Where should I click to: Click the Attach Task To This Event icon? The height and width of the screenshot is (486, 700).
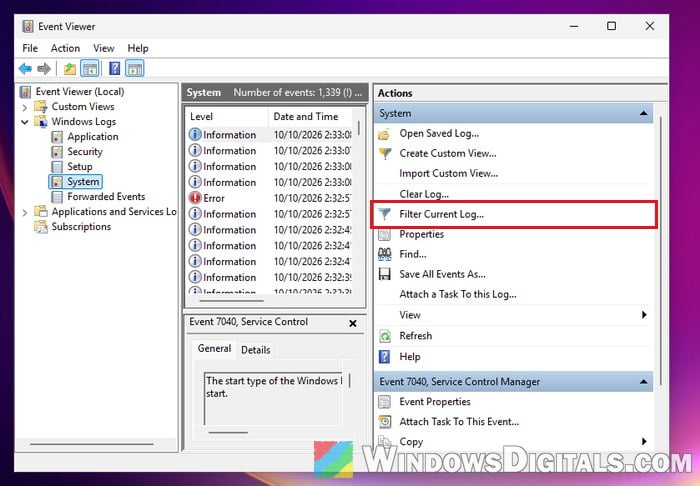[x=384, y=422]
